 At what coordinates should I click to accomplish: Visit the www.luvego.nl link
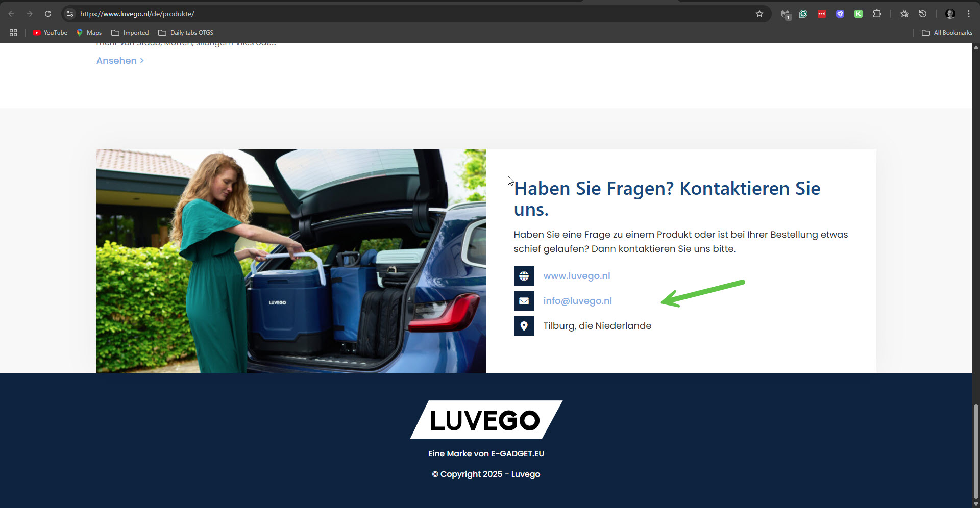(x=576, y=276)
